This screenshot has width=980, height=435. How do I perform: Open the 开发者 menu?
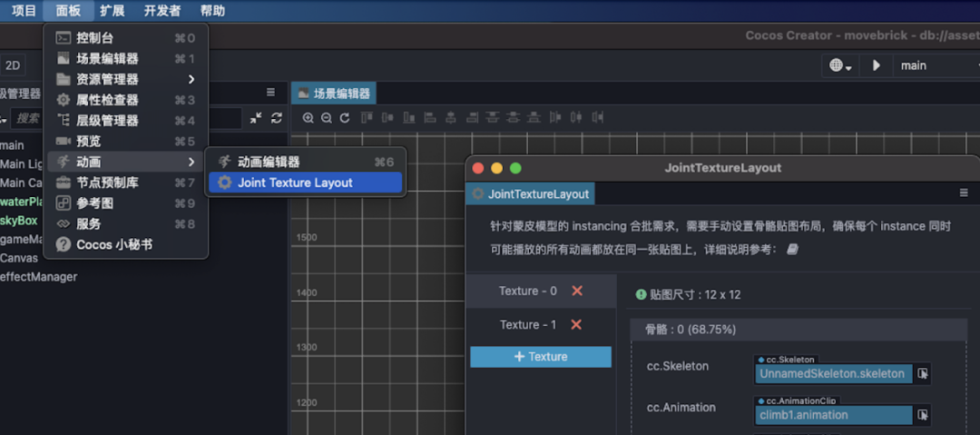162,11
